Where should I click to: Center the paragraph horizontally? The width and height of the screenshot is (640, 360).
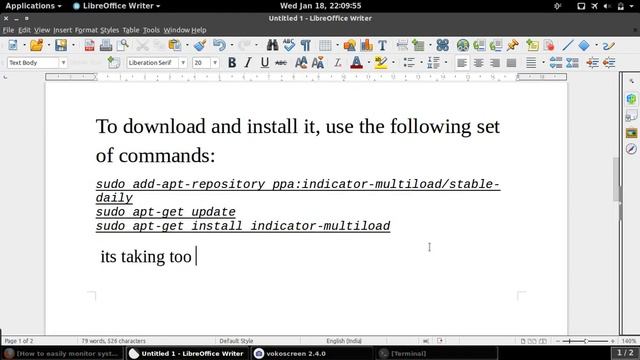tap(478, 62)
